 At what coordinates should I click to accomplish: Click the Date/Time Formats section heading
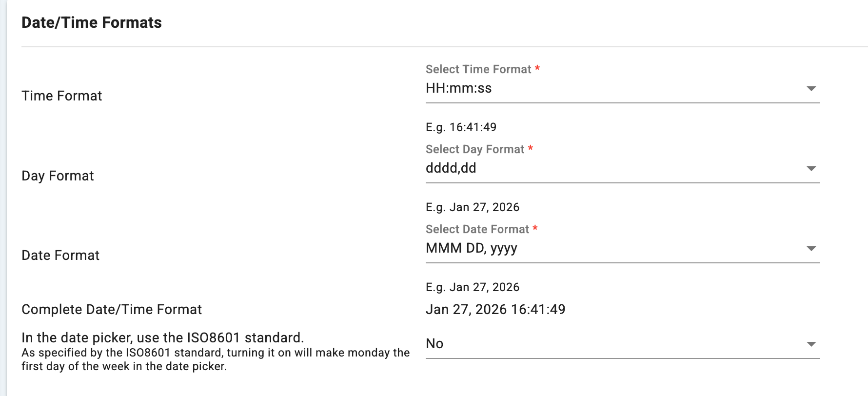92,23
